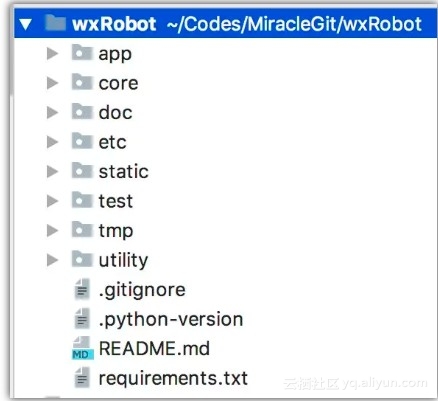The height and width of the screenshot is (401, 438).
Task: Click the README.md markdown file icon
Action: pos(83,348)
